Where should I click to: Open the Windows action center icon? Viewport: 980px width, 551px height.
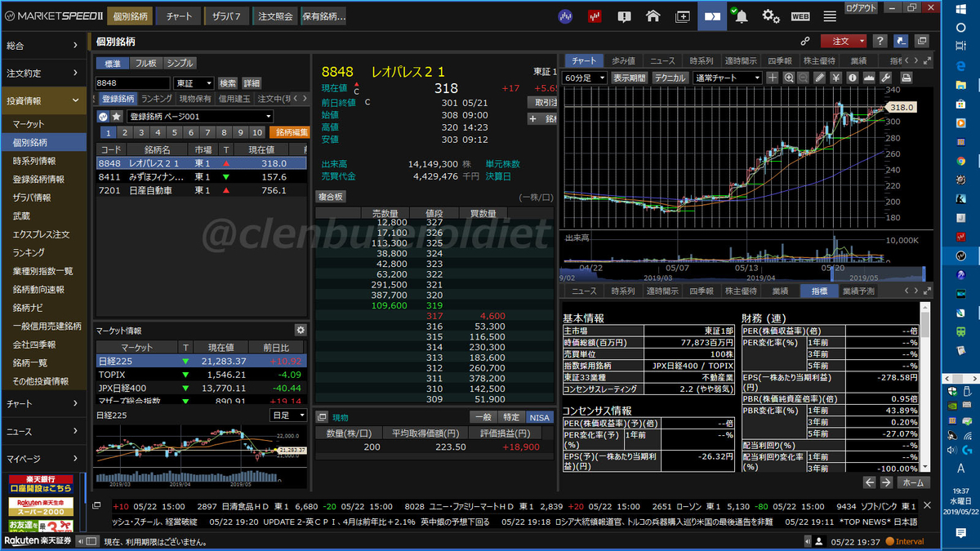click(960, 533)
